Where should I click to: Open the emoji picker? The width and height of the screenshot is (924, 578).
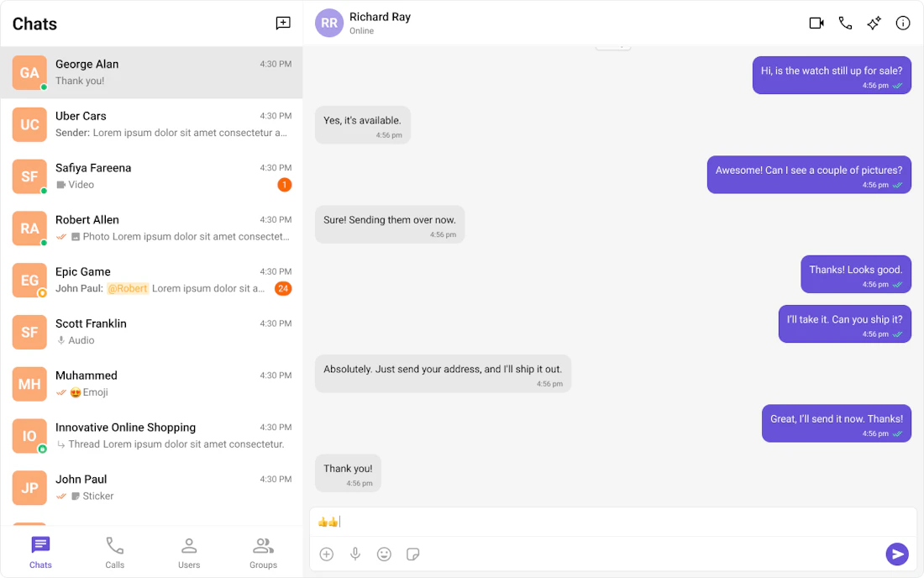pyautogui.click(x=384, y=554)
